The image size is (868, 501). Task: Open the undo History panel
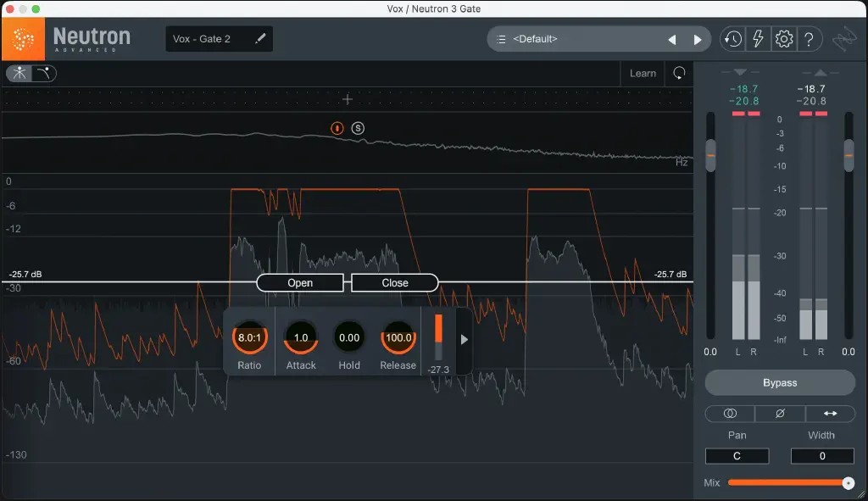(x=734, y=39)
